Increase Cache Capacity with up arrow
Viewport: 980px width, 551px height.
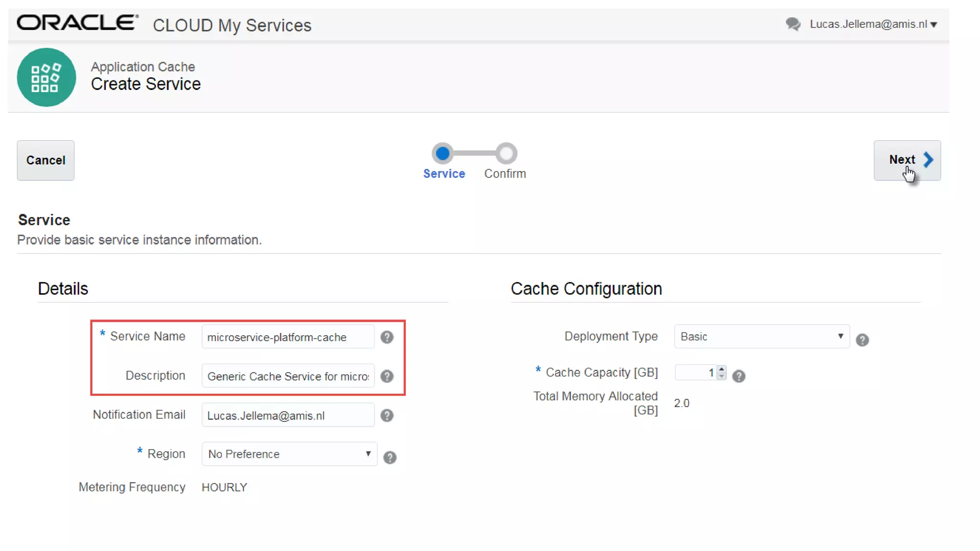(x=721, y=369)
